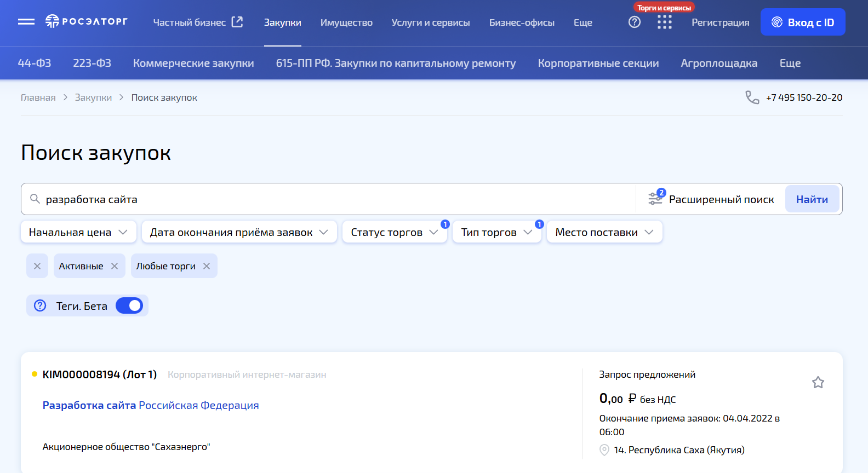Select the 223-ФЗ tab

pos(92,63)
